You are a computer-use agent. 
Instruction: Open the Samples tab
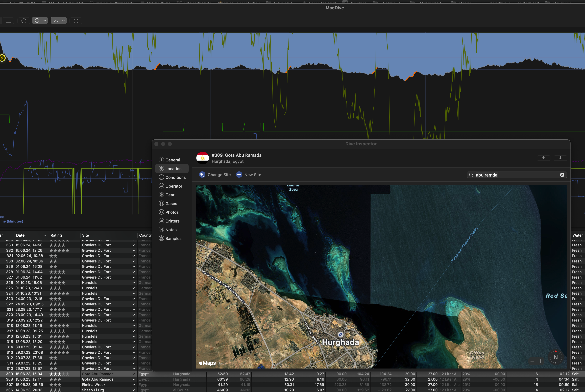(172, 238)
